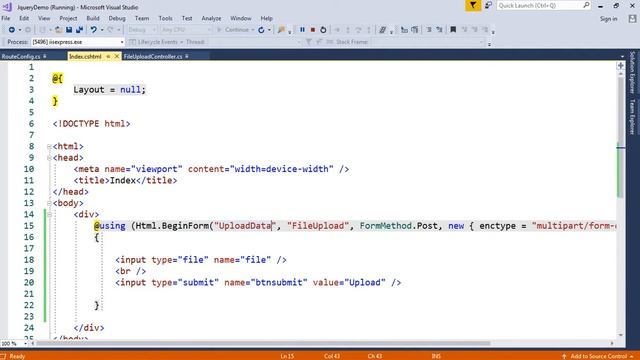Open the Edit menu
Screen dimensions: 640x360
pos(24,18)
